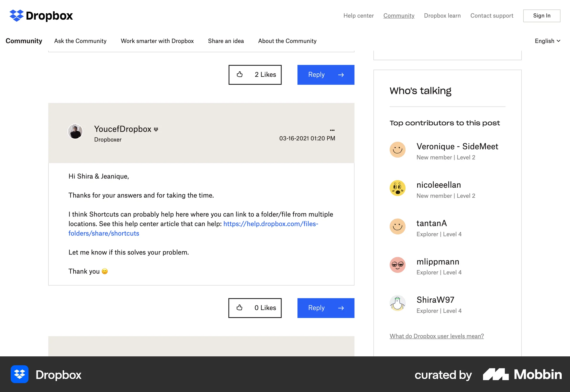This screenshot has width=570, height=392.
Task: Open the shortcuts help center link
Action: click(x=270, y=224)
